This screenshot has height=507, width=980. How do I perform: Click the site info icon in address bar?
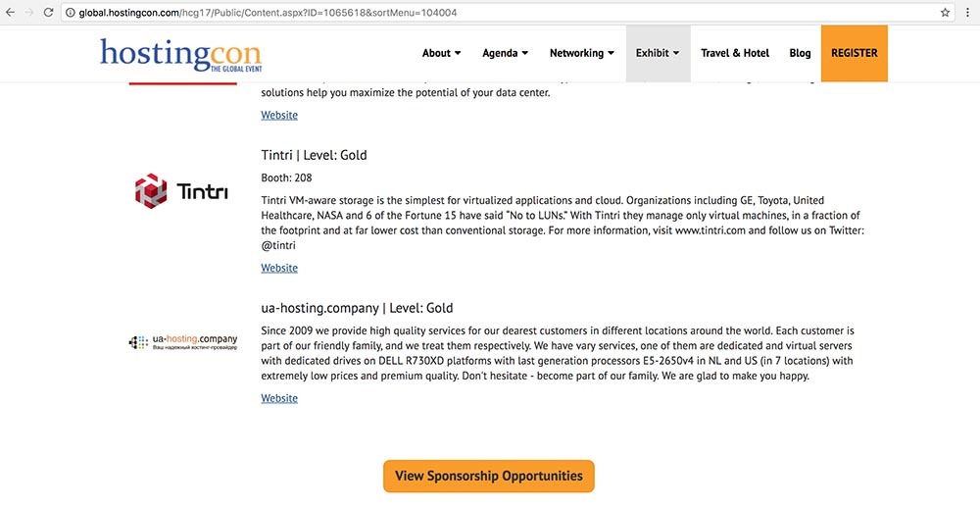72,13
